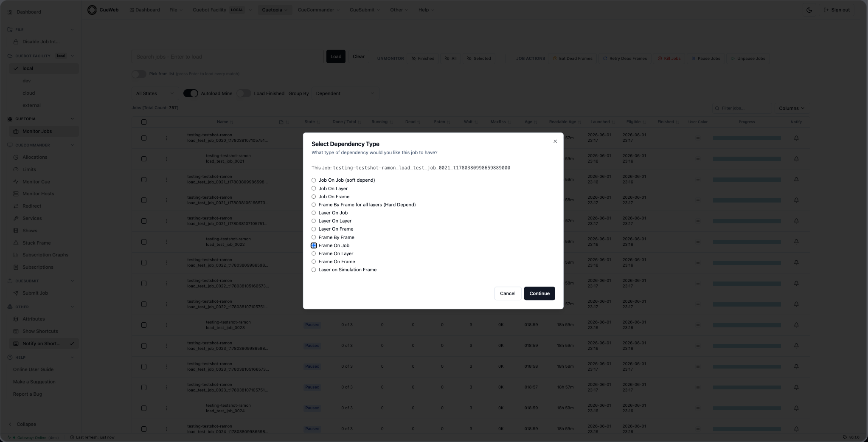Toggle the Load Finished switch
This screenshot has height=442, width=868.
[244, 93]
